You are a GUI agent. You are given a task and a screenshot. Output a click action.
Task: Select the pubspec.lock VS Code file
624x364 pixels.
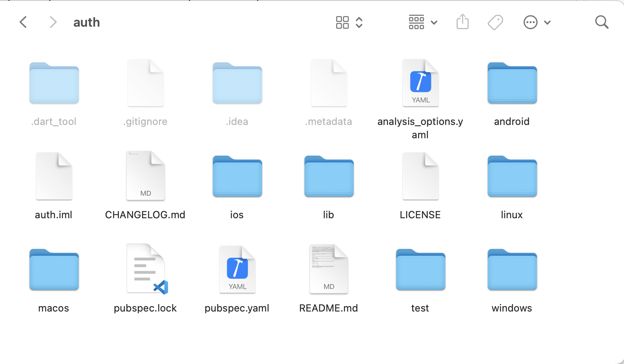(x=145, y=269)
